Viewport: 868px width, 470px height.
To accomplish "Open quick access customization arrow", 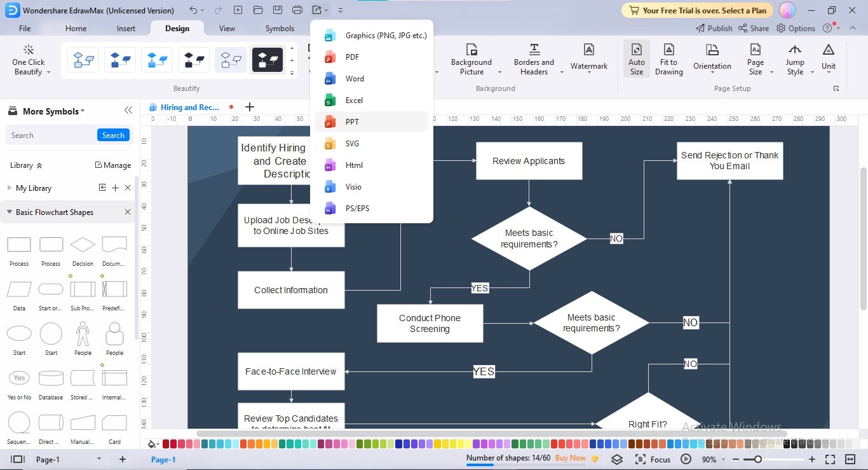I will coord(341,11).
